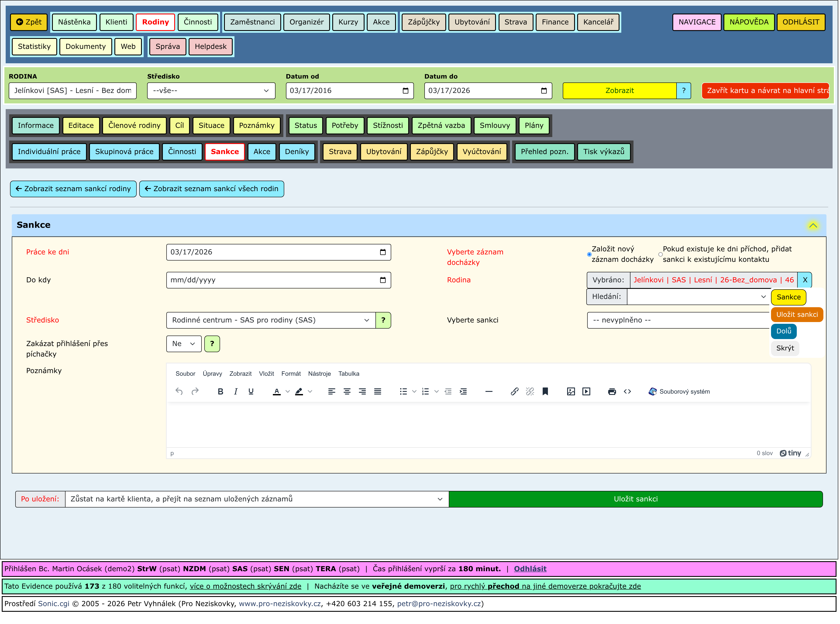Select radio for adding sanction to existing contact
840x624 pixels.
661,255
